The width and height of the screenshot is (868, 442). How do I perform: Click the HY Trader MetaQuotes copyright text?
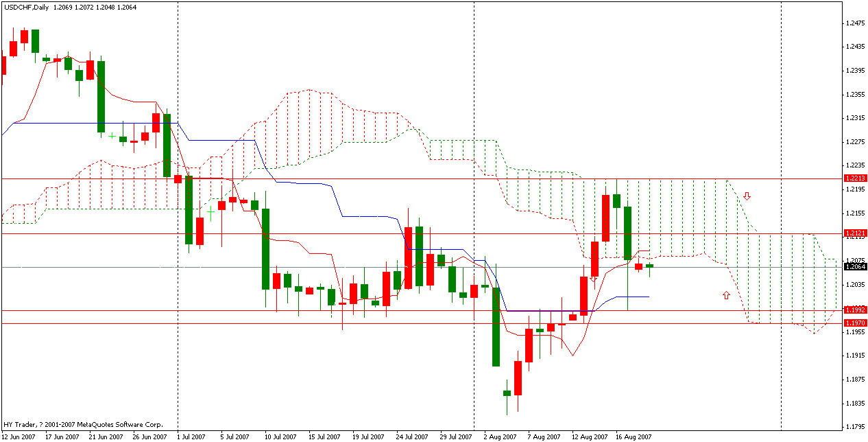tap(84, 426)
